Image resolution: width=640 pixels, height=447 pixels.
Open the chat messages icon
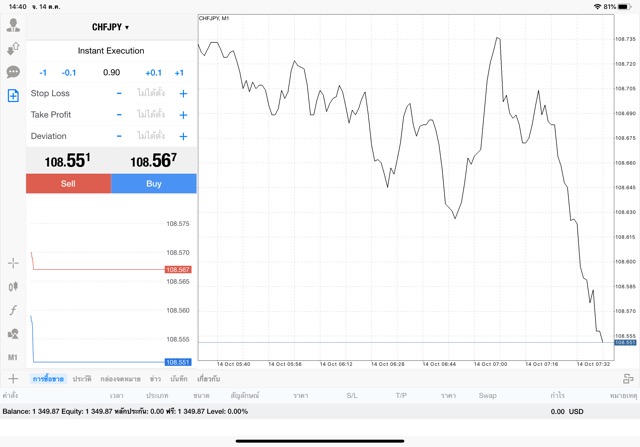tap(13, 72)
